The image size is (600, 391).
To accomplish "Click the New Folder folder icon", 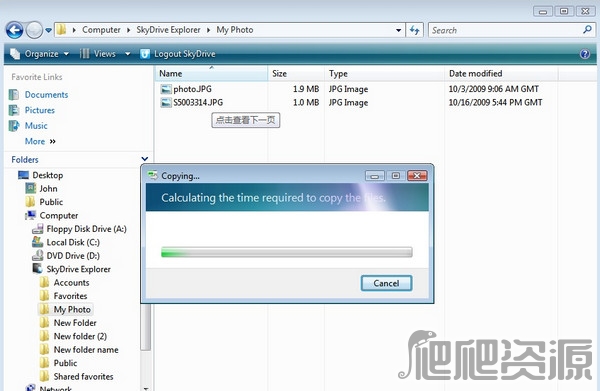I will point(44,323).
